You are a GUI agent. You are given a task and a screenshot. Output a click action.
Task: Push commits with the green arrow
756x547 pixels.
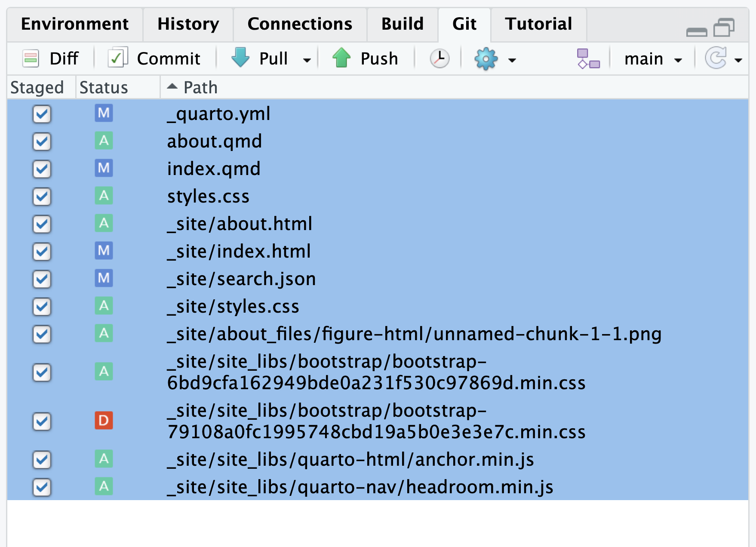pyautogui.click(x=341, y=58)
